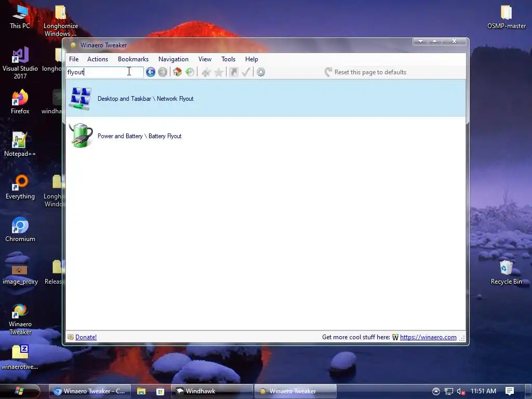This screenshot has width=532, height=399.
Task: Click Firefox desktop shortcut
Action: [x=20, y=102]
